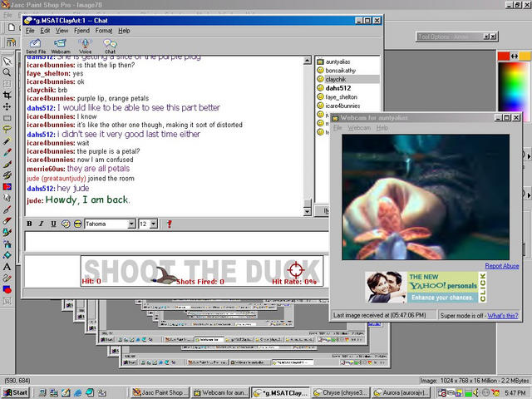Select the Dropper tool

(x=7, y=152)
